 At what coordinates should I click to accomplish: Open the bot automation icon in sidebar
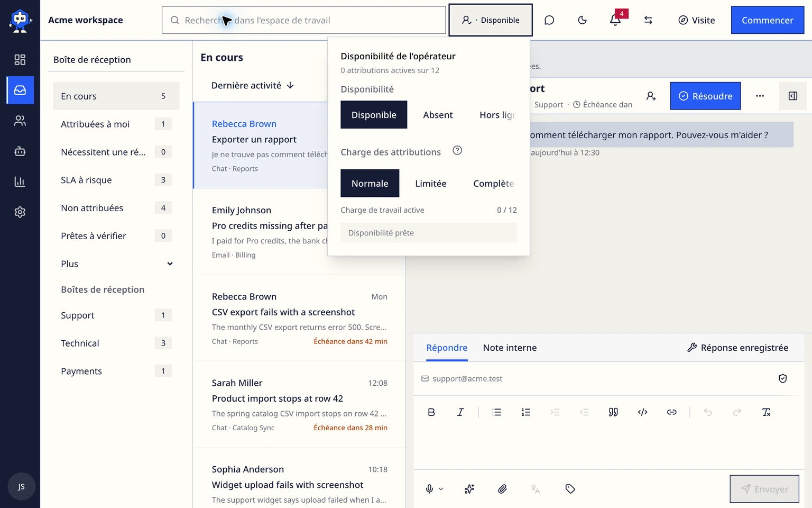click(x=20, y=151)
